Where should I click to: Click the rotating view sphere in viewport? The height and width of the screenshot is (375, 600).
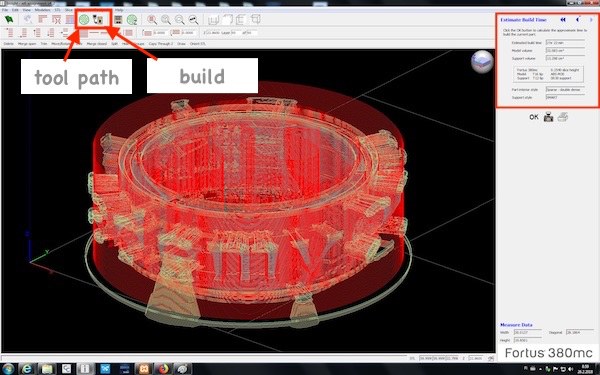[482, 62]
